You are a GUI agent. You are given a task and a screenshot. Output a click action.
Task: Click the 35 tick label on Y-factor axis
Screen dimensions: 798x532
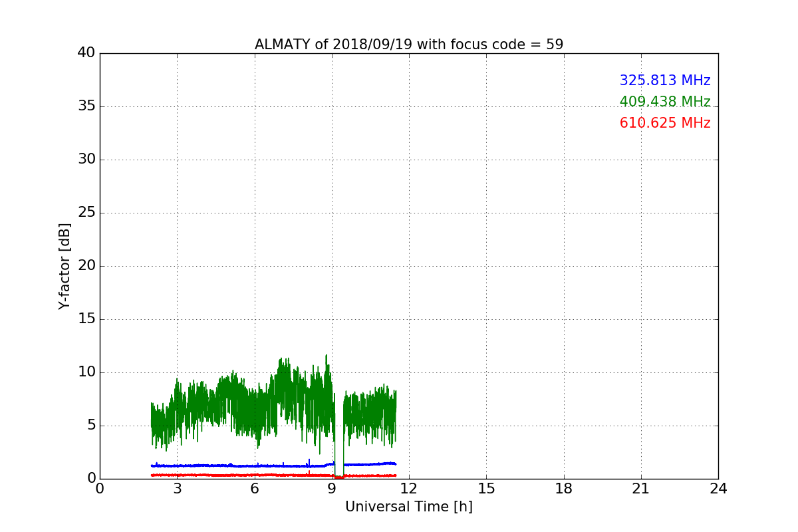click(86, 106)
